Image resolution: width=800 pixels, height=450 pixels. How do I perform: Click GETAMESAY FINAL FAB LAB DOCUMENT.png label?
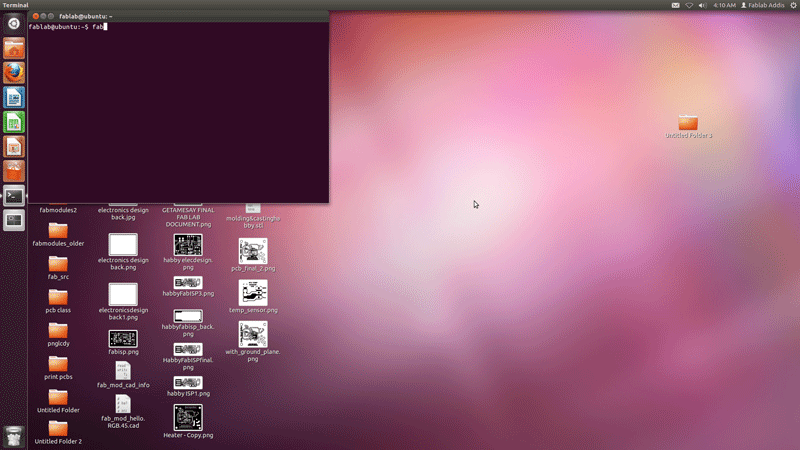click(x=188, y=217)
